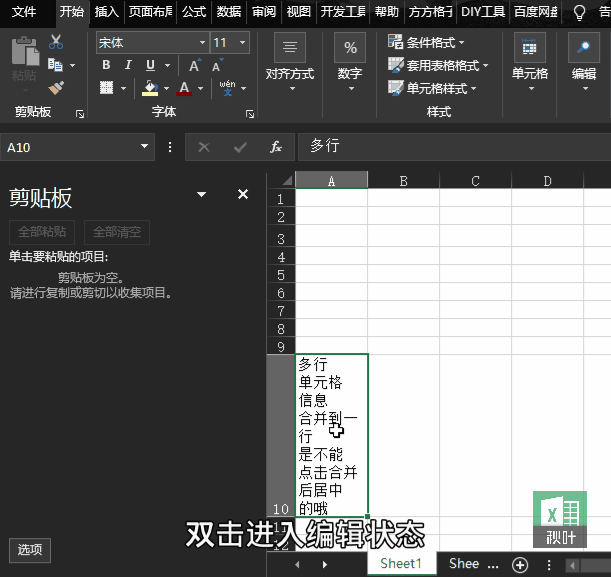
Task: Select the column C header
Action: click(x=475, y=181)
